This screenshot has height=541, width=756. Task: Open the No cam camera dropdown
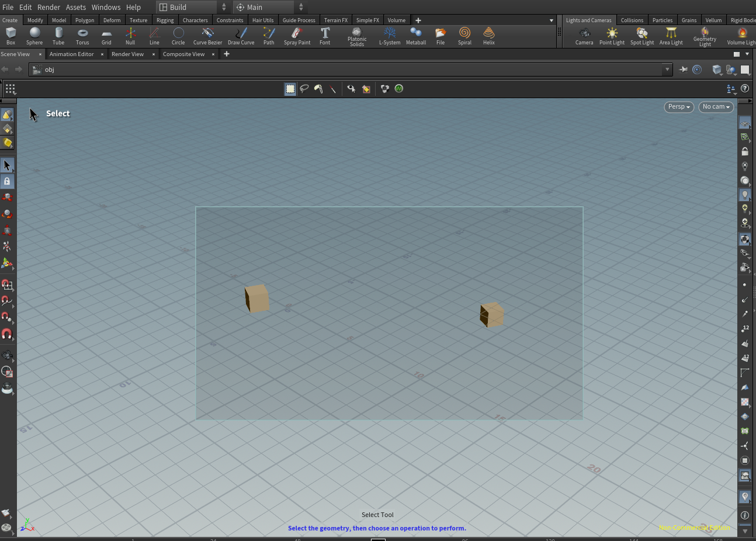point(716,107)
